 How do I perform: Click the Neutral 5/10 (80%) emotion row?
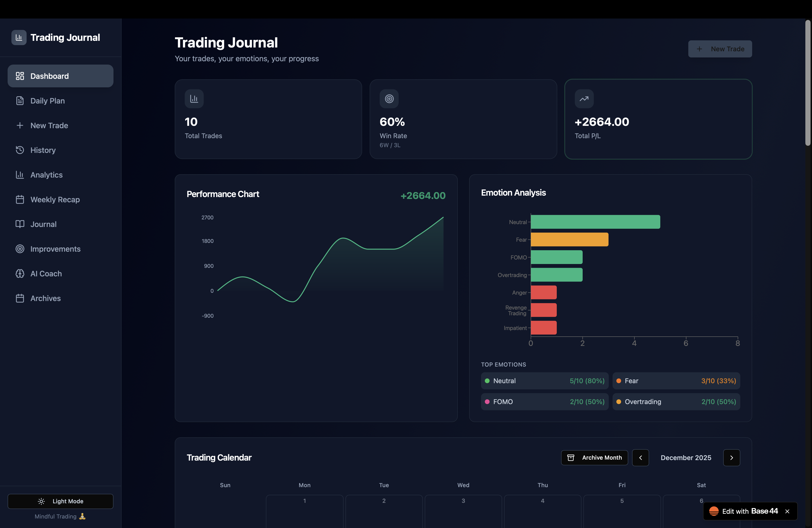pyautogui.click(x=544, y=381)
